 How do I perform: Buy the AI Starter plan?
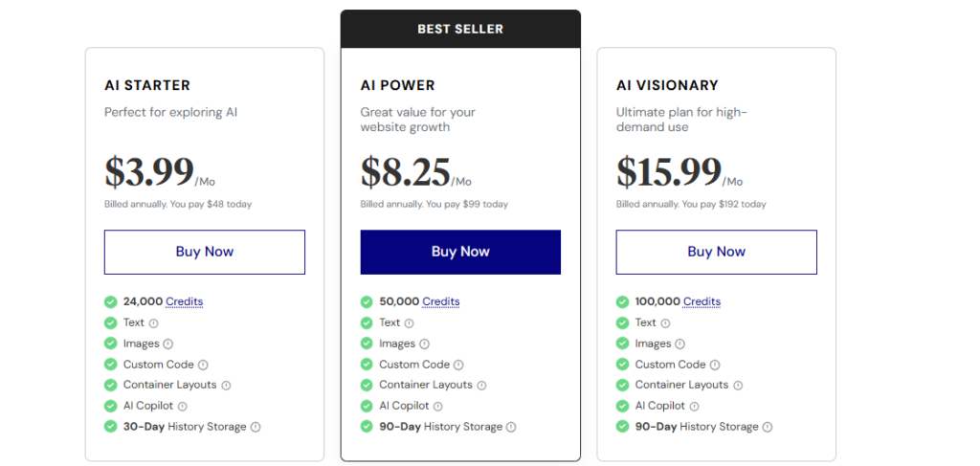(205, 252)
